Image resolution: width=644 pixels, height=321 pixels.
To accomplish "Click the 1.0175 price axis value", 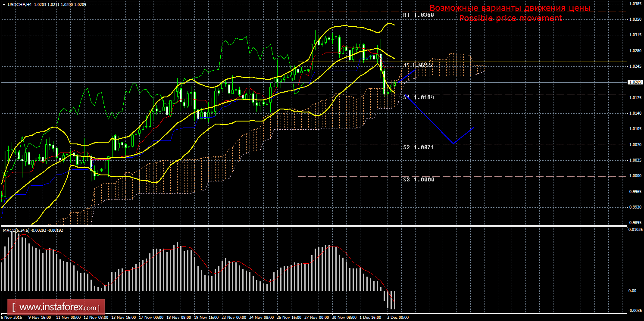I will pyautogui.click(x=635, y=98).
